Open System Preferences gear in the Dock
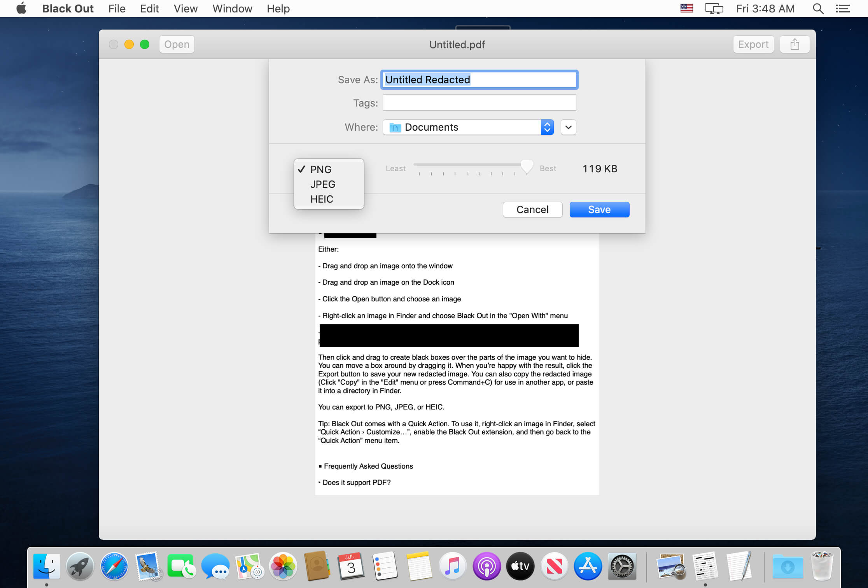 pos(621,566)
